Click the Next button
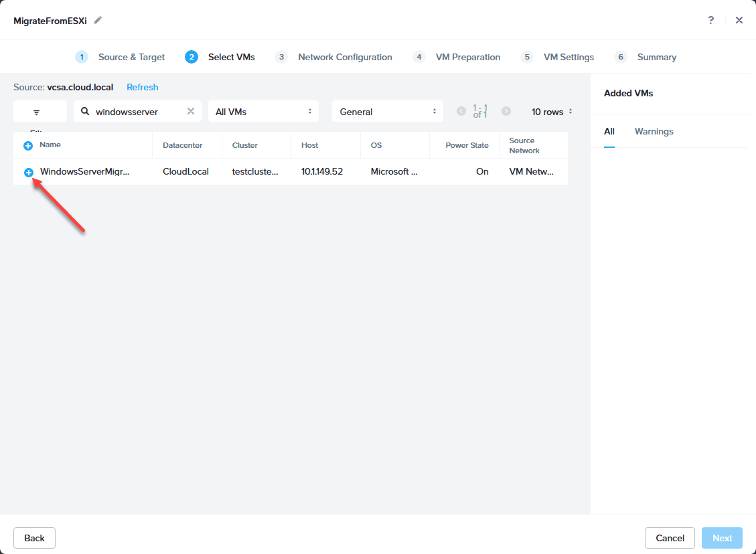The image size is (756, 554). pyautogui.click(x=722, y=538)
